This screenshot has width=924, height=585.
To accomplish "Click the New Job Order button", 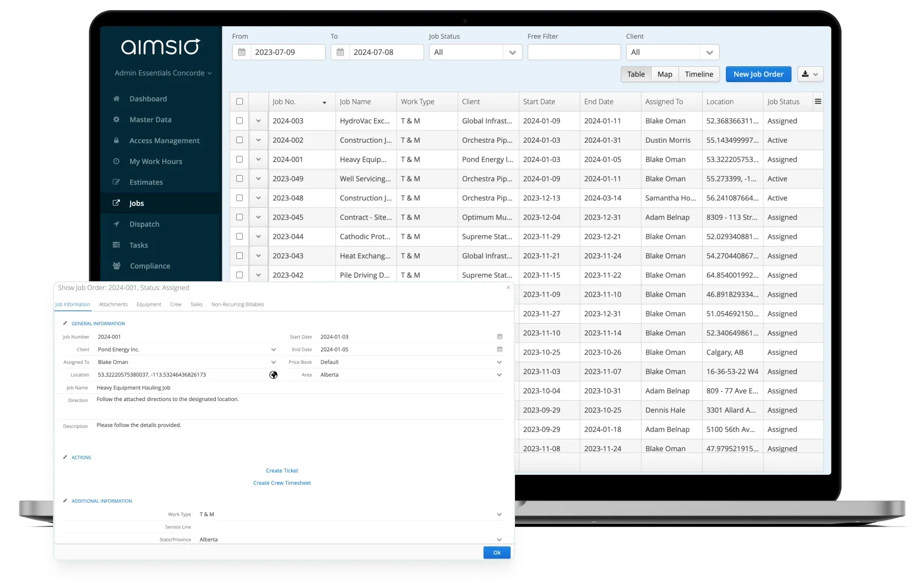I will pos(758,74).
